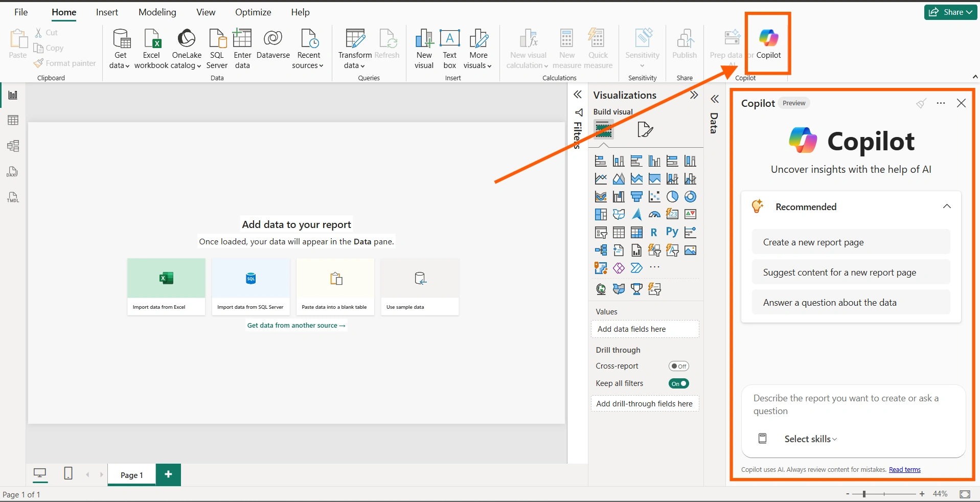Select the Azure map visual
Image resolution: width=980 pixels, height=502 pixels.
[x=636, y=215]
